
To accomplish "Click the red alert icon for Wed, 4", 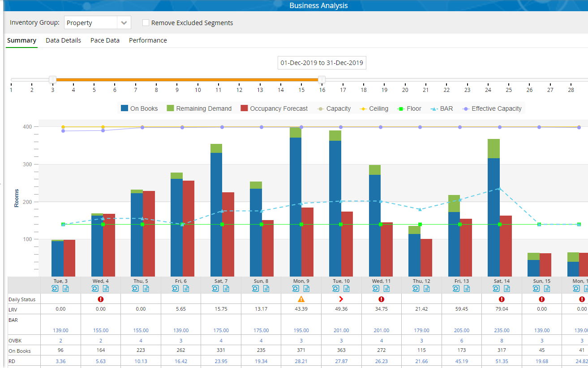I will (101, 299).
